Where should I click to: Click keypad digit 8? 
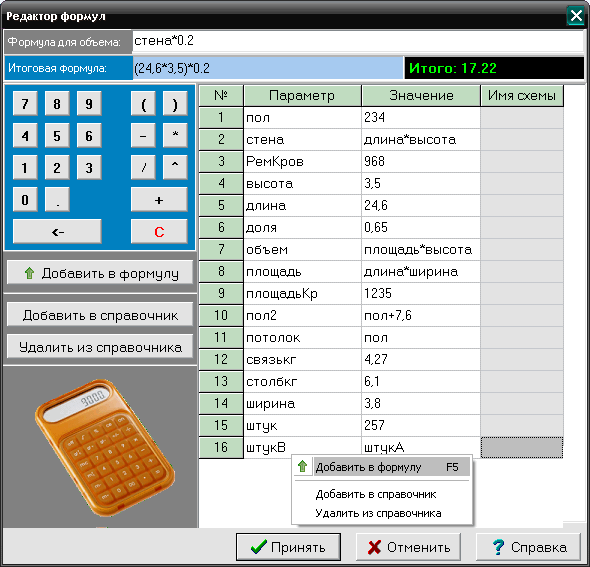click(x=57, y=103)
